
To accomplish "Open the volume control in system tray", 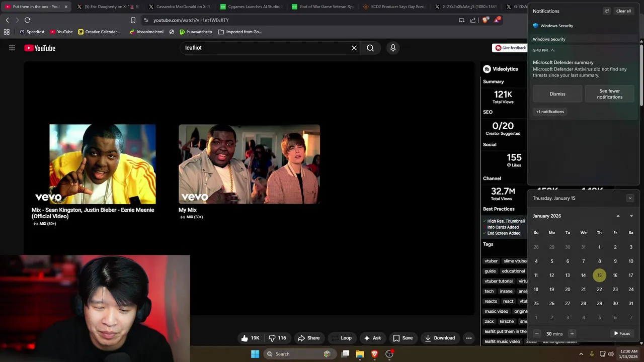I will 611,354.
